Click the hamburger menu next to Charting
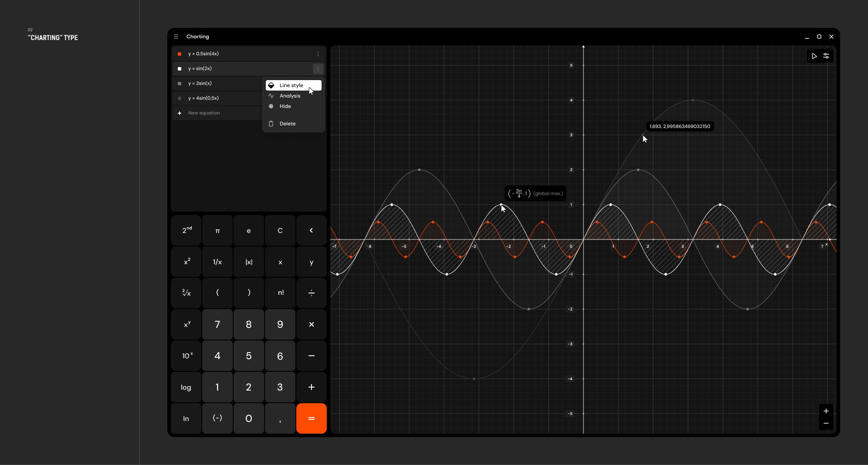This screenshot has height=465, width=868. (176, 37)
